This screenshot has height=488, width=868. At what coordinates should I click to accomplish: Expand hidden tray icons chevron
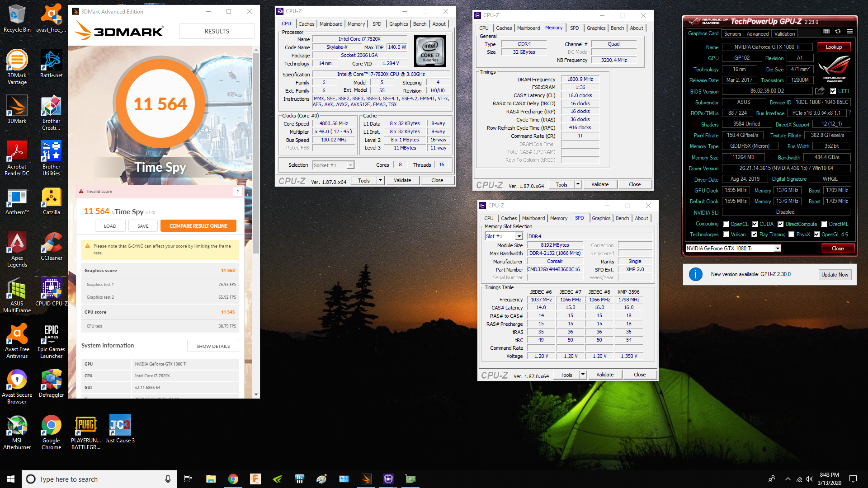click(788, 479)
